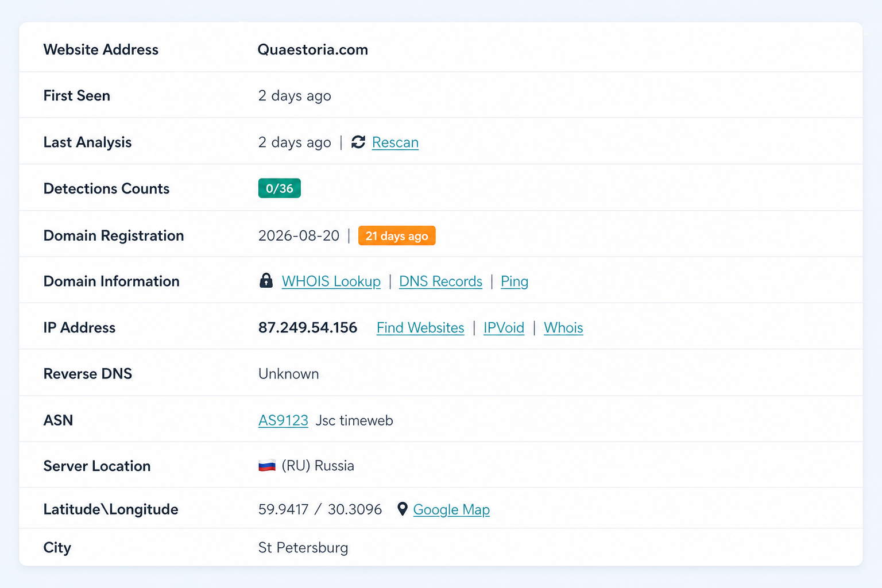Image resolution: width=882 pixels, height=588 pixels.
Task: Click the lock icon beside WHOIS Lookup
Action: pyautogui.click(x=266, y=281)
